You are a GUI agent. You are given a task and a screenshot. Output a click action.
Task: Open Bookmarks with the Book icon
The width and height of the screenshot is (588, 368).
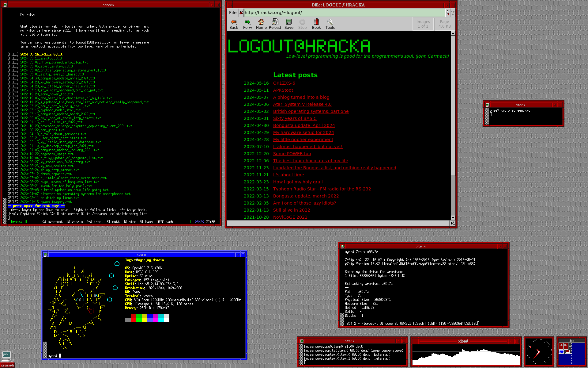[x=316, y=22]
